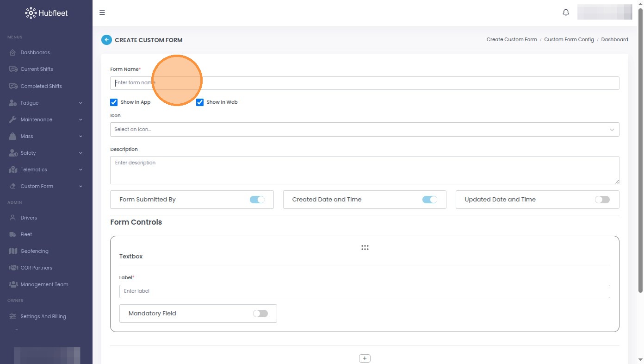
Task: Go back using the blue arrow button
Action: point(106,40)
